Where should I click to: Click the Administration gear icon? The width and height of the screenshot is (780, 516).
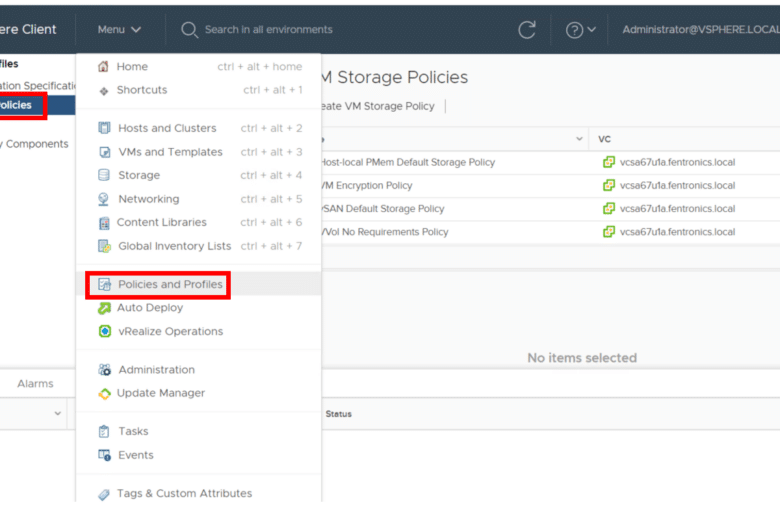tap(104, 370)
